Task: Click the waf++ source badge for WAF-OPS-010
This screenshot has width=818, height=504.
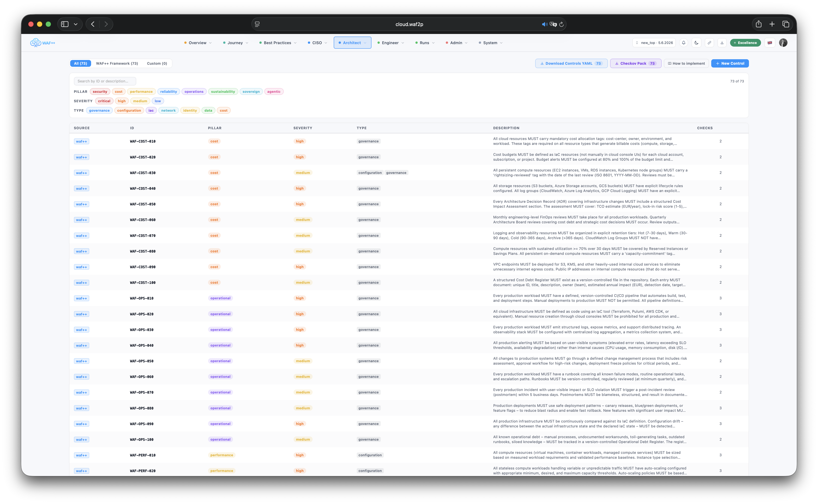Action: click(81, 298)
